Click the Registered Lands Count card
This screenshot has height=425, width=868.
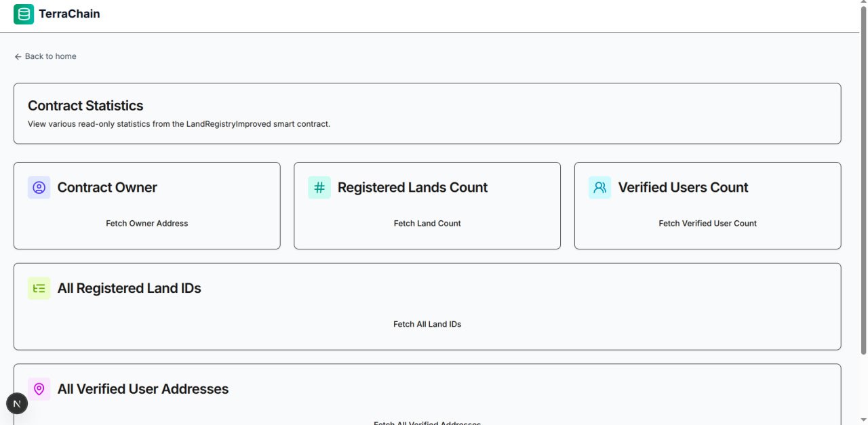427,205
